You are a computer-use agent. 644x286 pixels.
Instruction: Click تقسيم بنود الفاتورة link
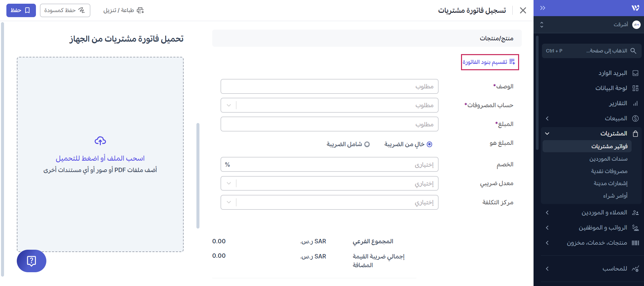point(489,62)
